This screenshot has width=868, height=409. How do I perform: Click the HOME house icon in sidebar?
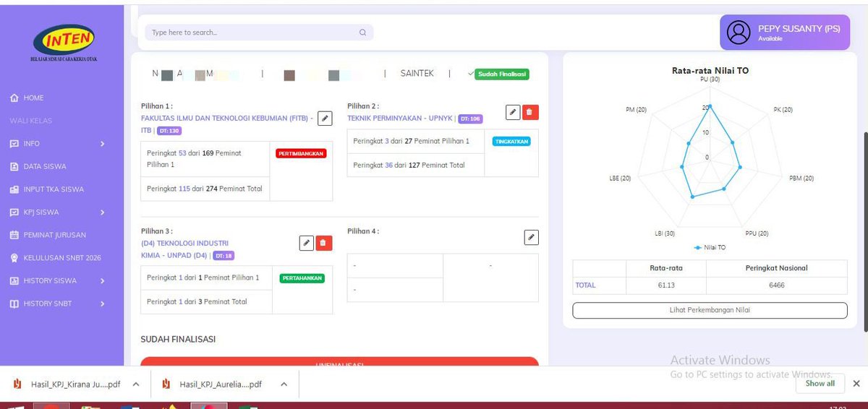click(14, 98)
